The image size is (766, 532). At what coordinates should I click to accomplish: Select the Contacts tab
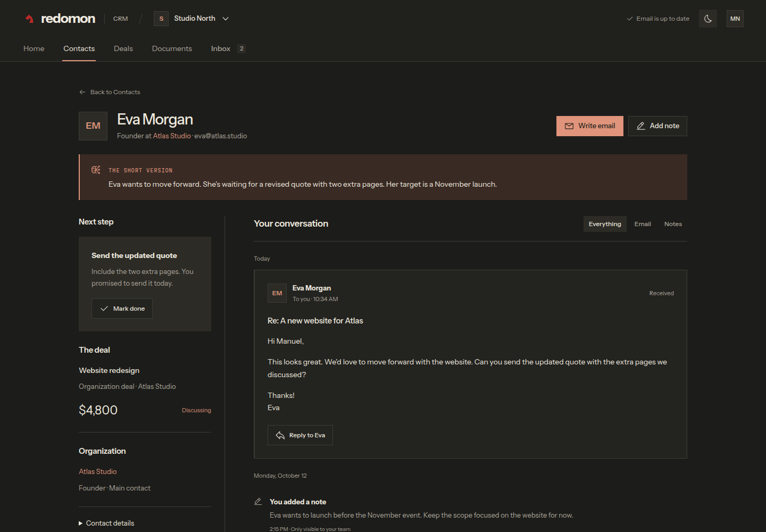[79, 48]
